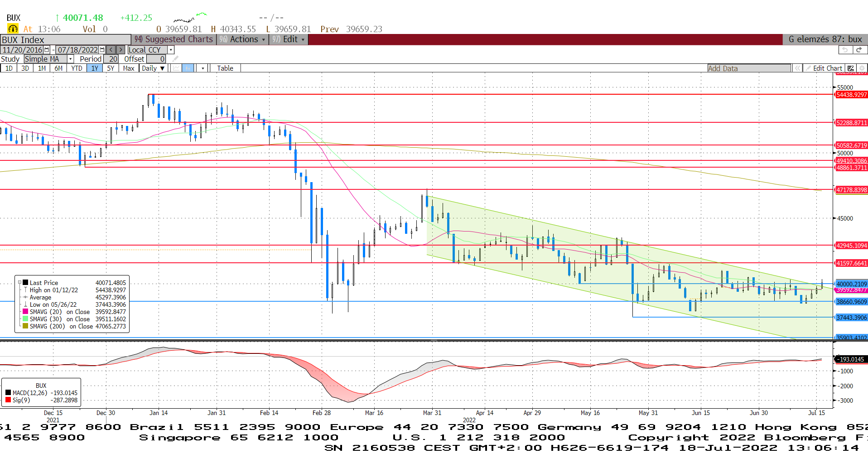Open the end date calendar picker

click(x=102, y=50)
